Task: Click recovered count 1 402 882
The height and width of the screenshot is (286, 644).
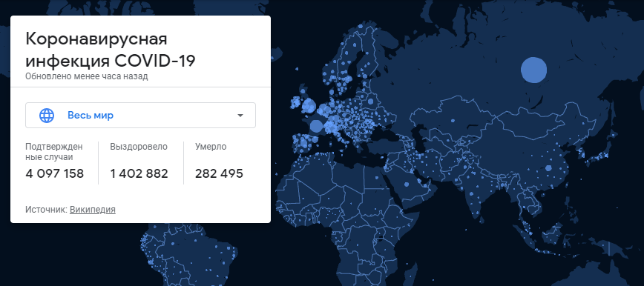Action: pyautogui.click(x=139, y=173)
